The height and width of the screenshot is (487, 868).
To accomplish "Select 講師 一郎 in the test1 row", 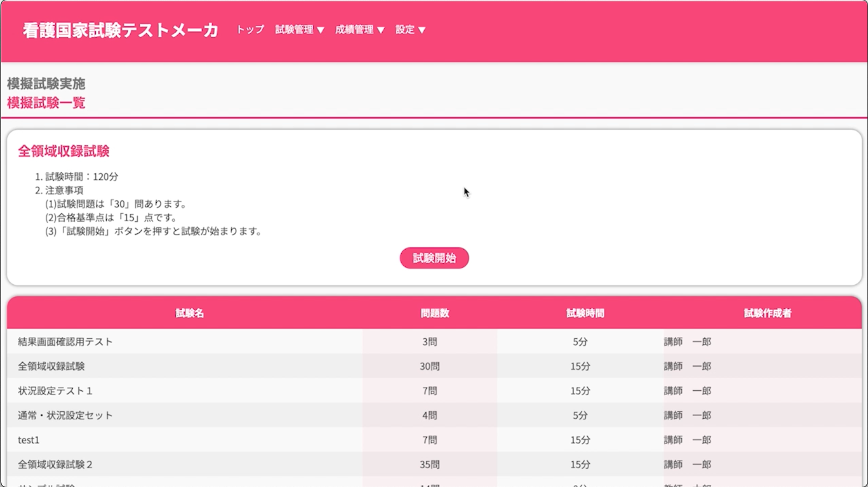I will 687,440.
